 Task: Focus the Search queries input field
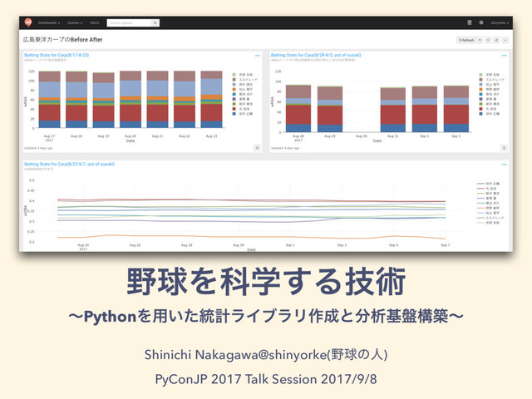[x=130, y=22]
